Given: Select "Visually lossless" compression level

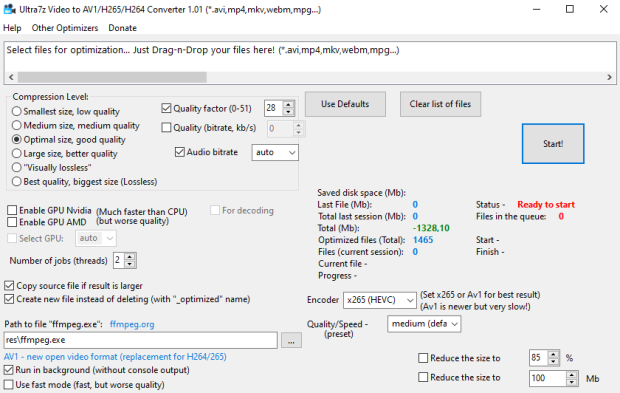Looking at the screenshot, I should click(52, 167).
